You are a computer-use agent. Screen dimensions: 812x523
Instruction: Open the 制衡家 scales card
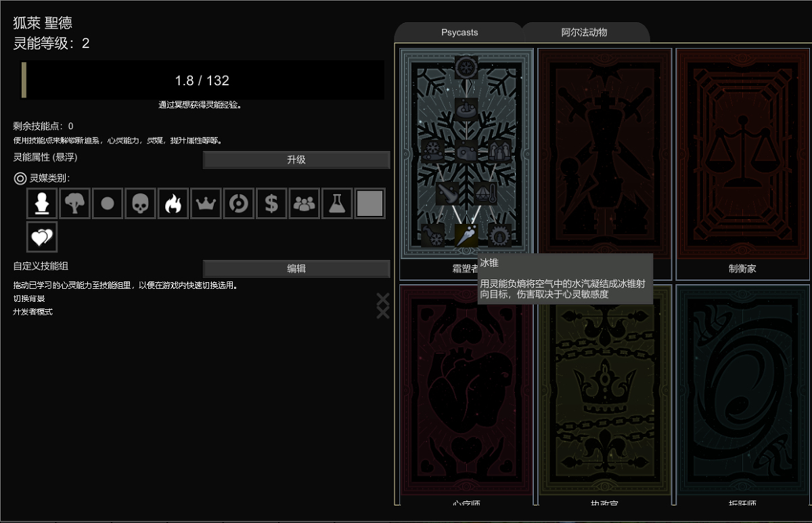tap(743, 154)
